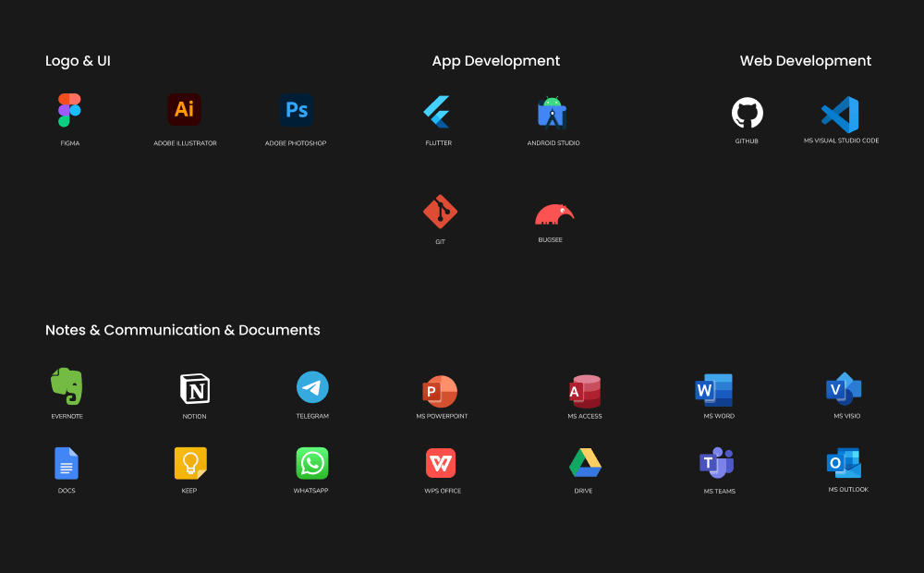Select the MS Word icon
This screenshot has height=573, width=924.
coord(714,390)
